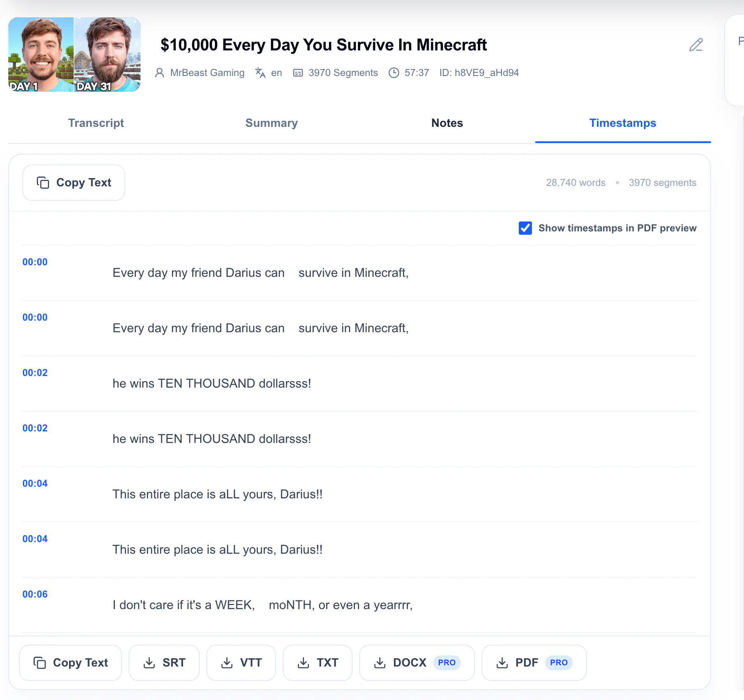Click the 28,740 words count
The width and height of the screenshot is (744, 700).
coord(576,183)
